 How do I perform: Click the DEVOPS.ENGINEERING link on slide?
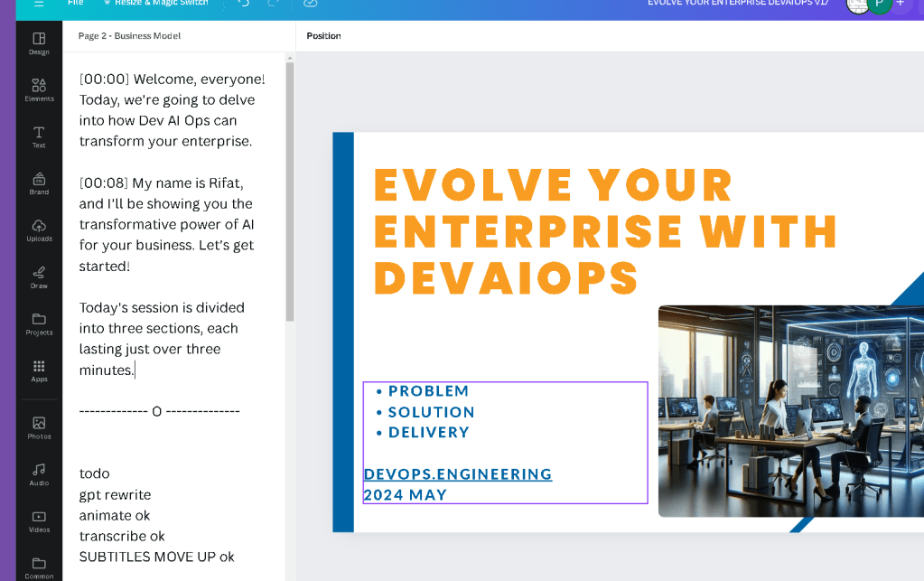click(x=458, y=474)
